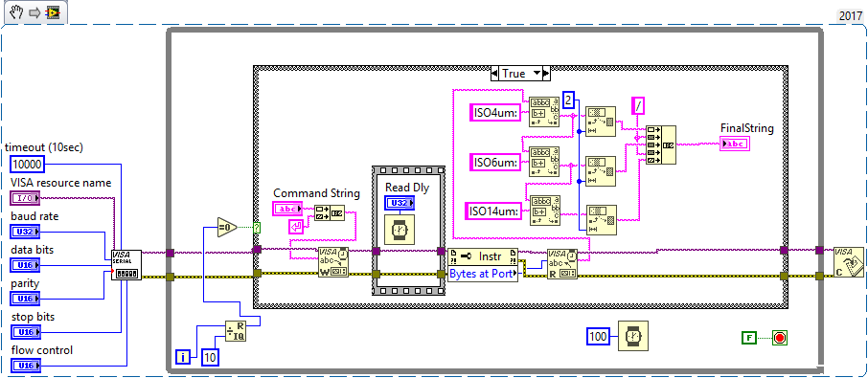Click the stop bits U16 terminal
The height and width of the screenshot is (378, 868).
25,332
